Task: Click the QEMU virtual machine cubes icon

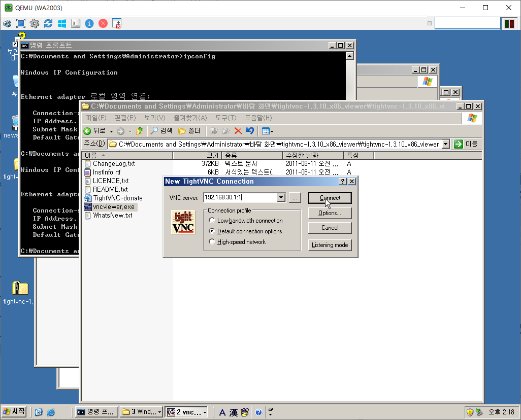Action: click(x=7, y=23)
